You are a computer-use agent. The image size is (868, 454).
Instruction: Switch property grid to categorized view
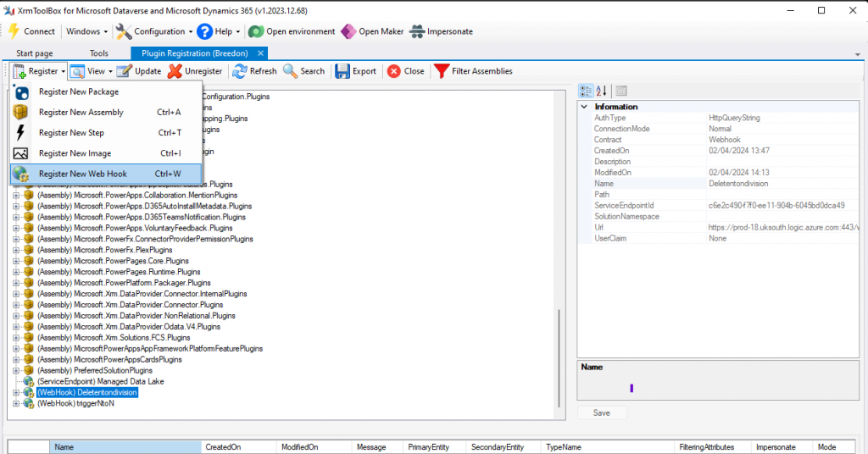586,91
